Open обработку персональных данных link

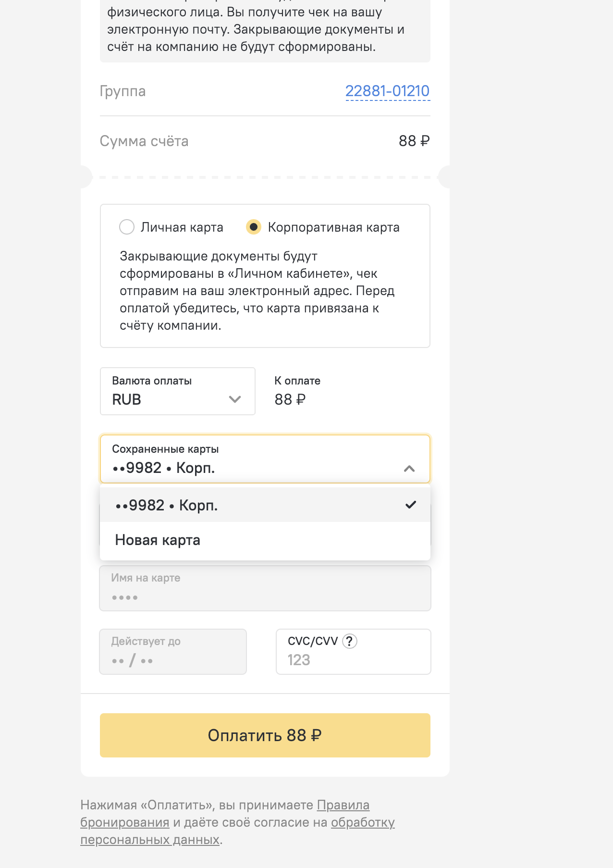coord(237,831)
